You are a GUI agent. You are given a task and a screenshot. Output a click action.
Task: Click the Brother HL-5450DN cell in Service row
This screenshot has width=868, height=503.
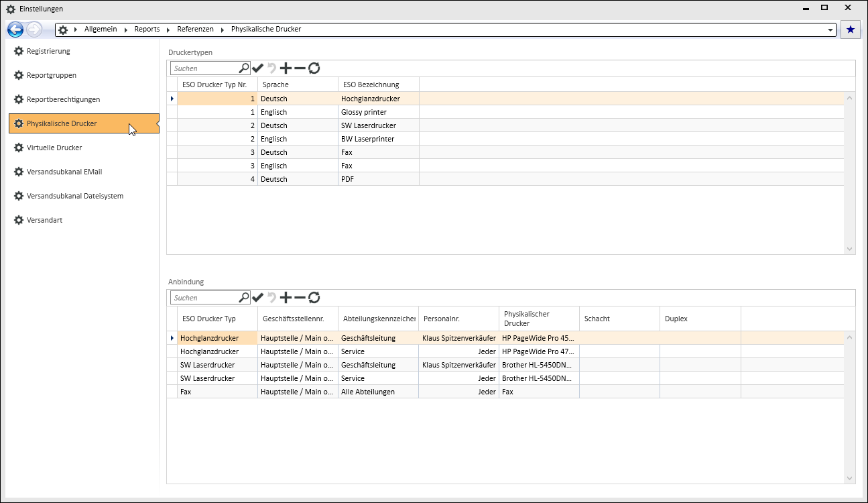pos(539,378)
